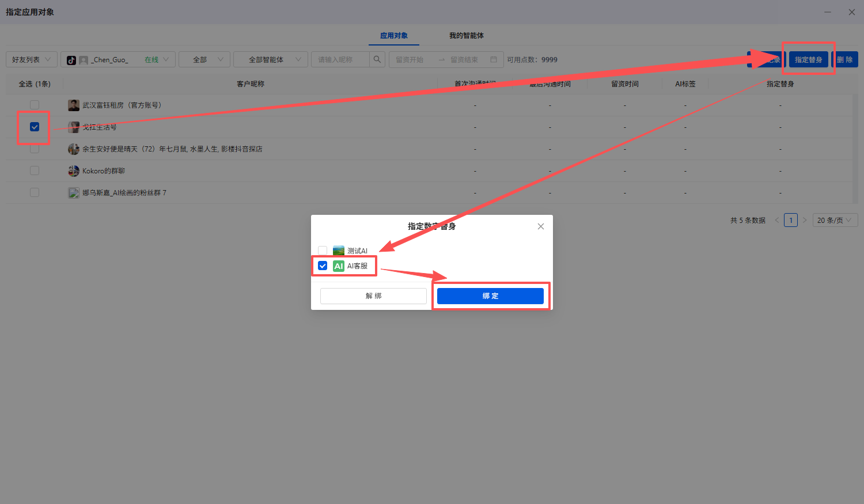
Task: Open the 全部 filter dropdown
Action: 204,59
